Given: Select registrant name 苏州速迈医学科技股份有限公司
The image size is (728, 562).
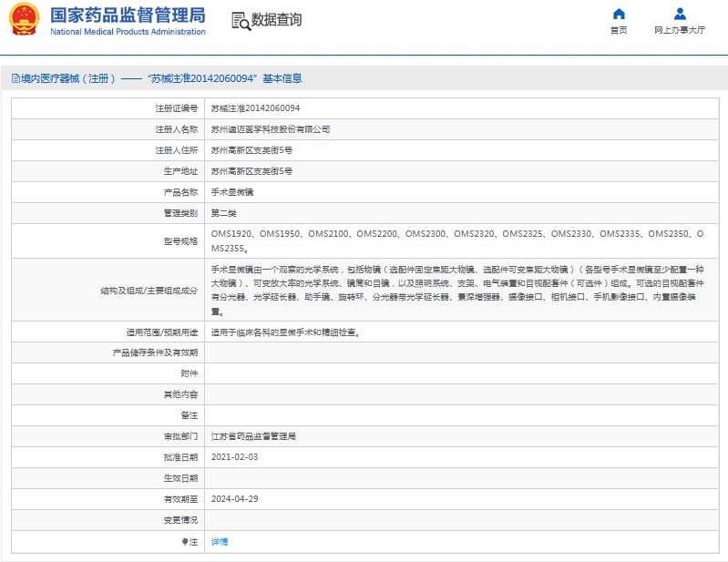Looking at the screenshot, I should [x=271, y=129].
